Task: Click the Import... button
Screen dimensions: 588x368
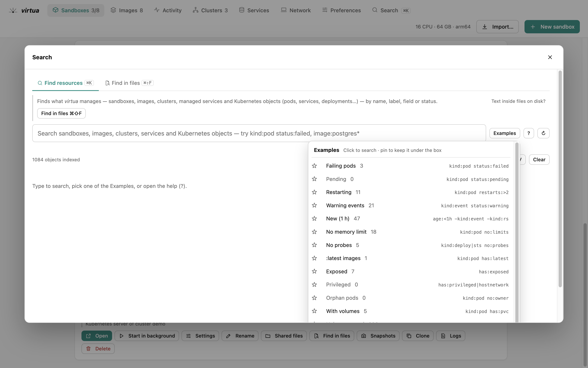Action: (x=497, y=27)
